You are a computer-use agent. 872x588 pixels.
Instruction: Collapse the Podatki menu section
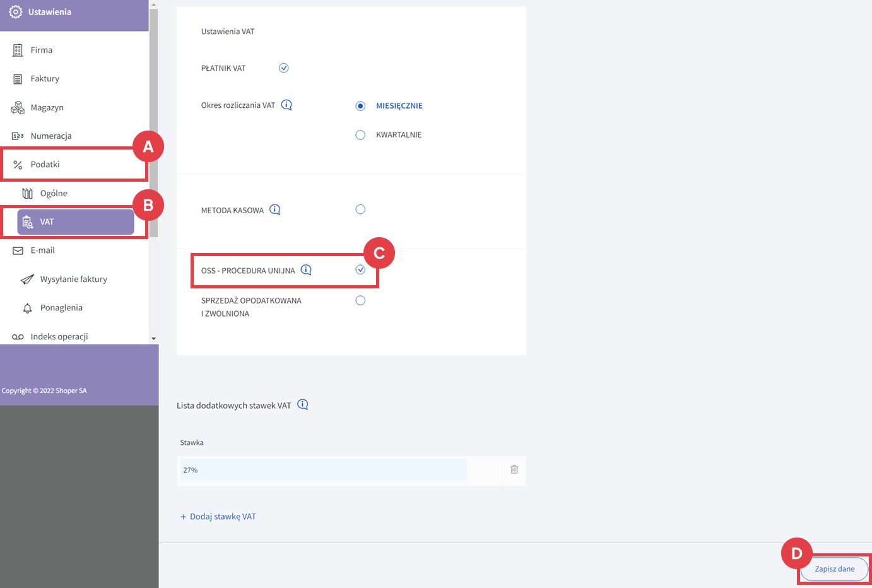tap(45, 165)
